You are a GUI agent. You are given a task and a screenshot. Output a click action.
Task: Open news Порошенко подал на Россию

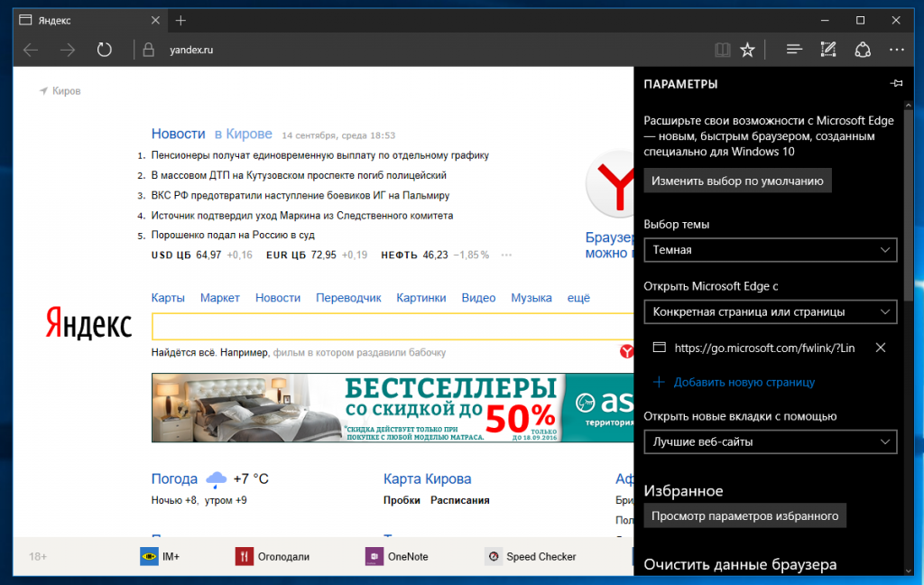tap(233, 235)
